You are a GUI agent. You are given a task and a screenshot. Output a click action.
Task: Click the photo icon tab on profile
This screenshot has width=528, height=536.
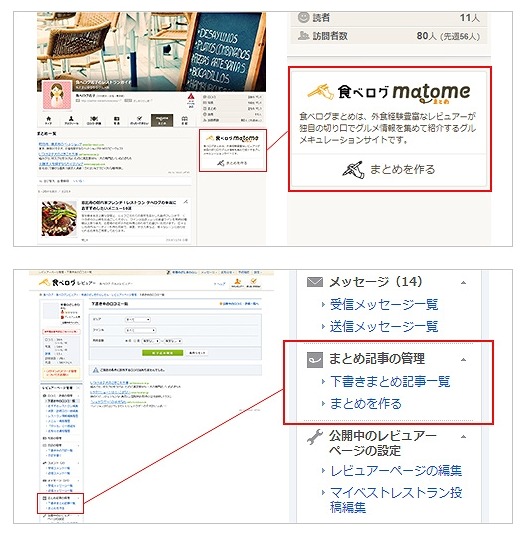pyautogui.click(x=117, y=120)
